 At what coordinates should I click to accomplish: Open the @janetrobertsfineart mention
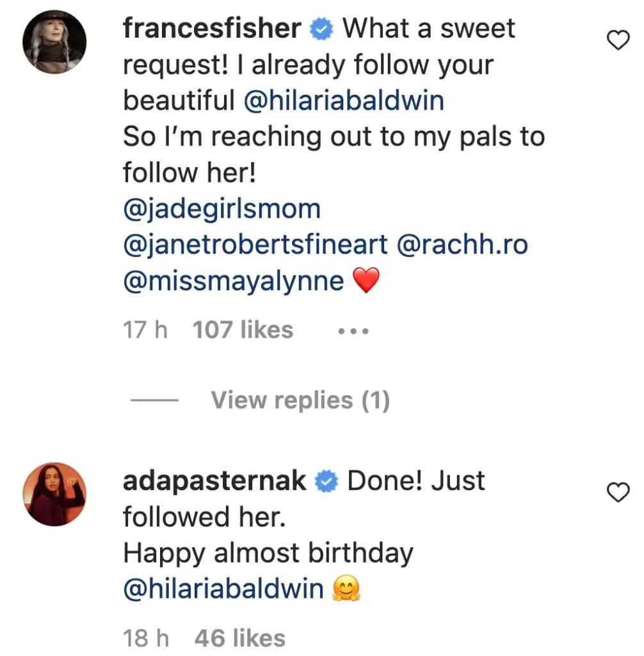(255, 244)
